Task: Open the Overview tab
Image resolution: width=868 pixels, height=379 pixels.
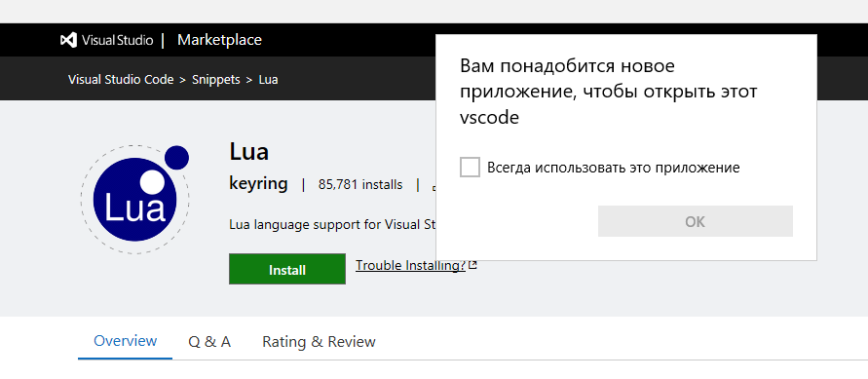Action: (x=125, y=341)
